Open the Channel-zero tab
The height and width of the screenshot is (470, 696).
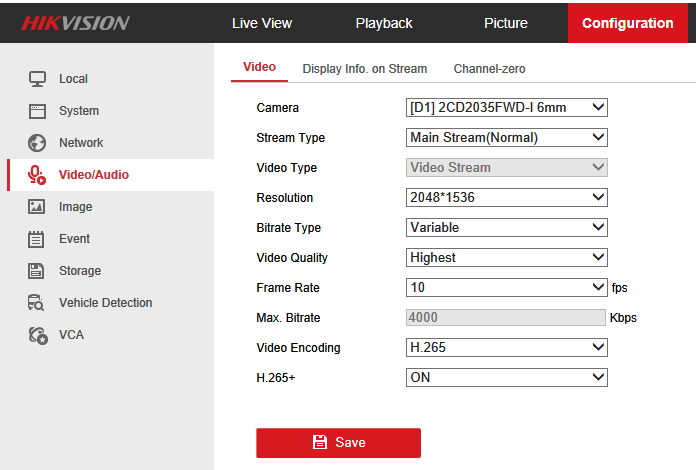489,69
